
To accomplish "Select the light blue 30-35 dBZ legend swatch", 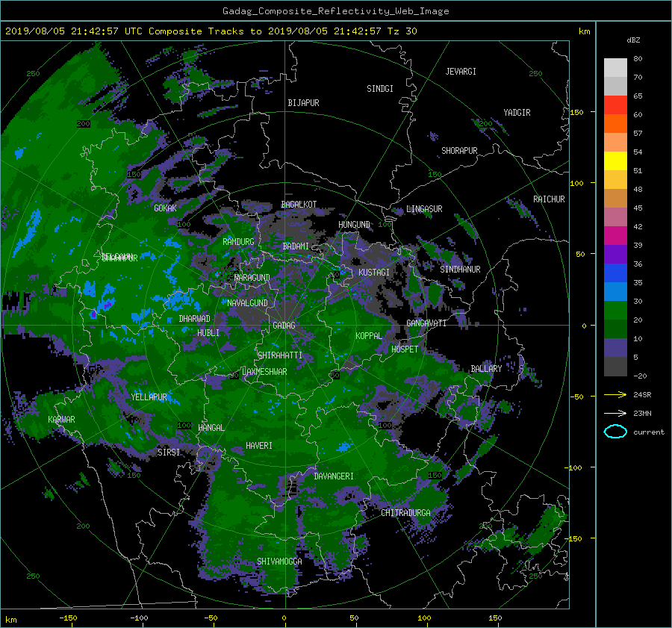I will [x=615, y=292].
